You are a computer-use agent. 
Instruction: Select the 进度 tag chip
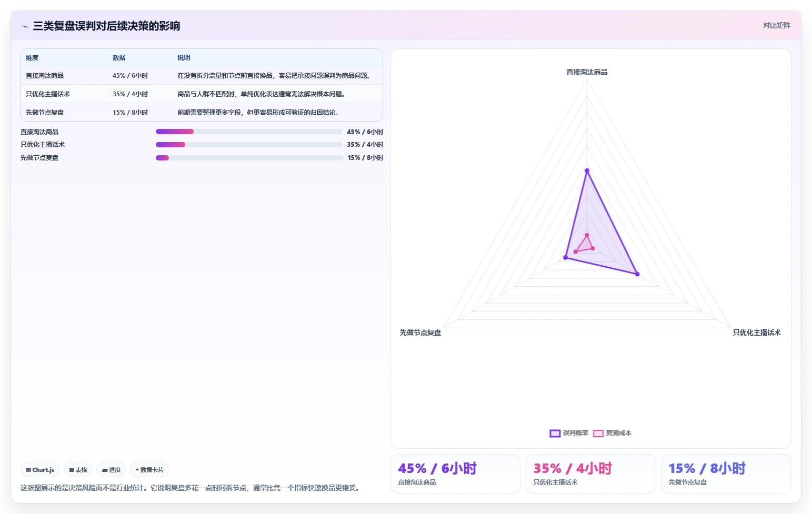(111, 470)
